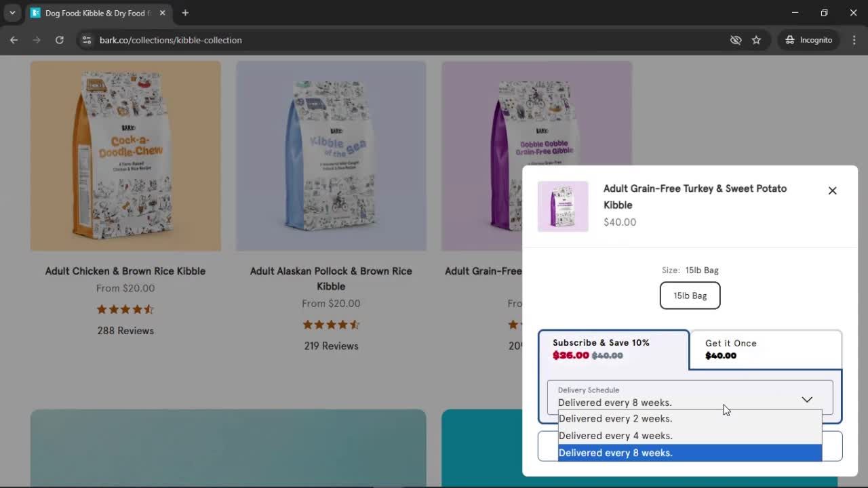Open Adult Chicken & Brown Rice Kibble link
868x488 pixels.
pos(125,271)
